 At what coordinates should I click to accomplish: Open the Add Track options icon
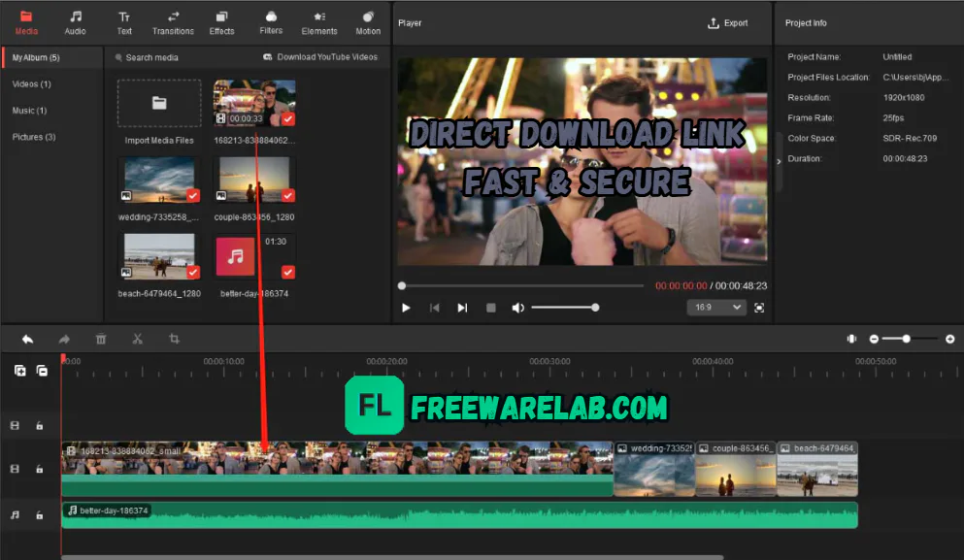click(x=19, y=371)
